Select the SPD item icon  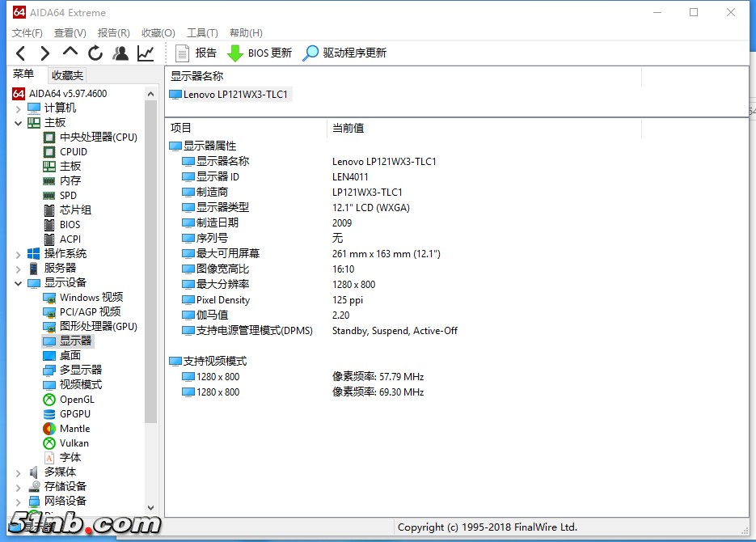49,196
